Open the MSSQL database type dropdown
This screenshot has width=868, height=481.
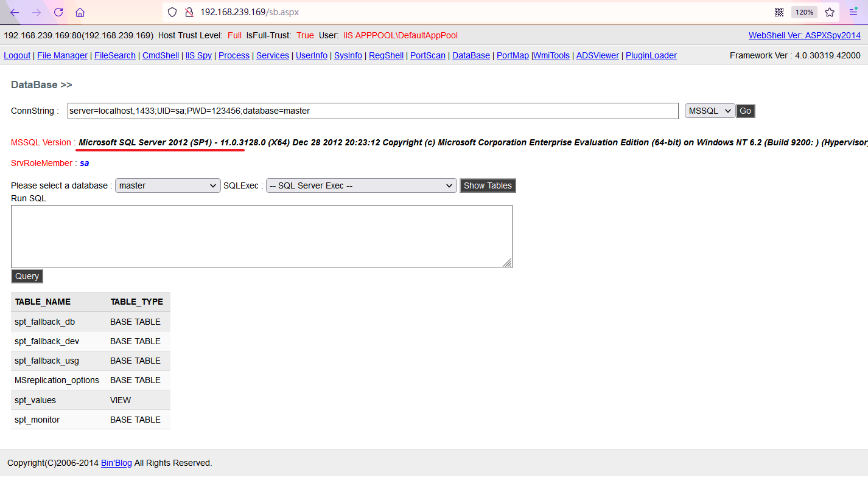click(x=710, y=111)
